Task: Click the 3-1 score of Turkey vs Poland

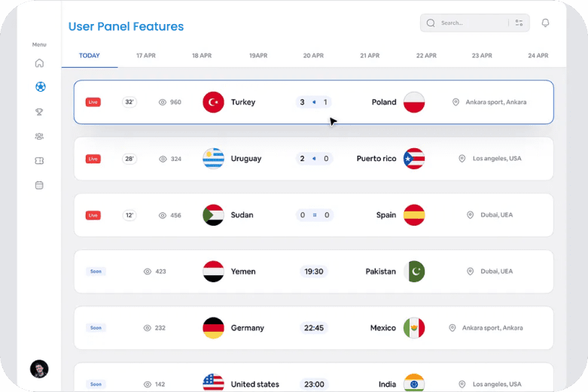Action: [313, 102]
